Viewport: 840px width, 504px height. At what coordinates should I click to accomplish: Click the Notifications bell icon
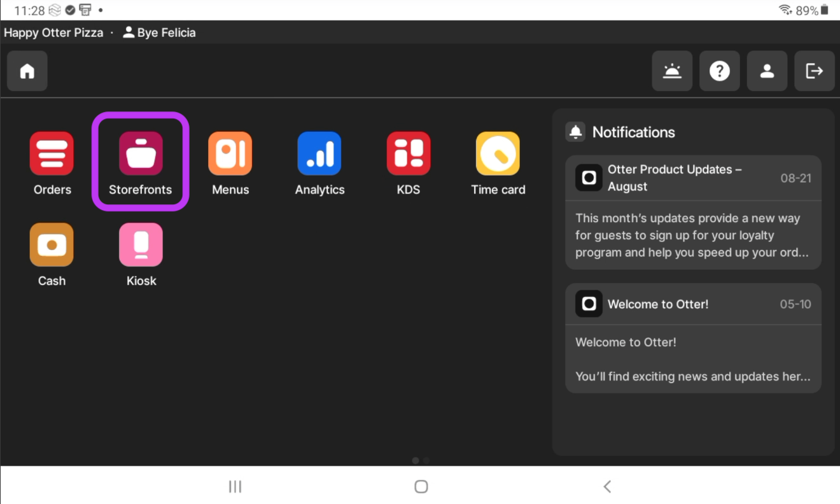point(575,132)
